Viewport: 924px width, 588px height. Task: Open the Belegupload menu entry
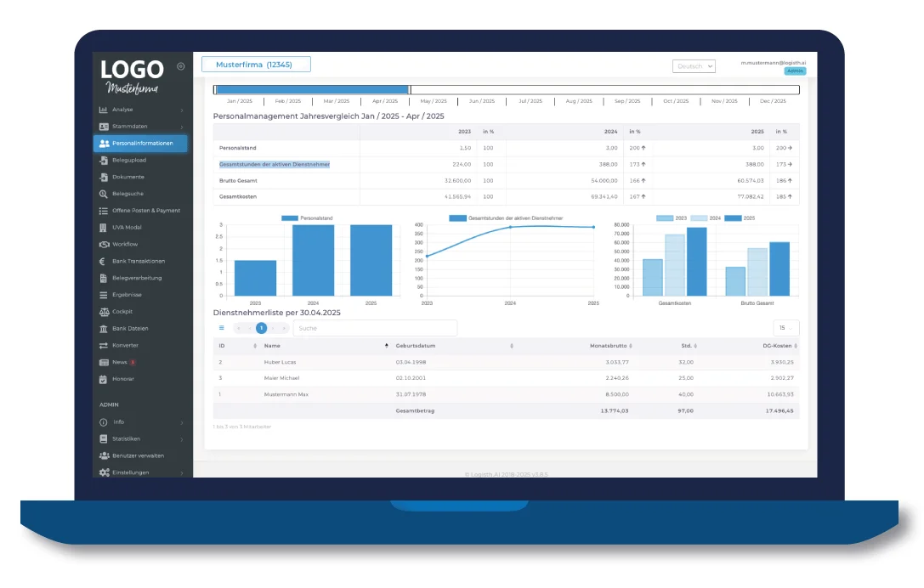tap(140, 161)
